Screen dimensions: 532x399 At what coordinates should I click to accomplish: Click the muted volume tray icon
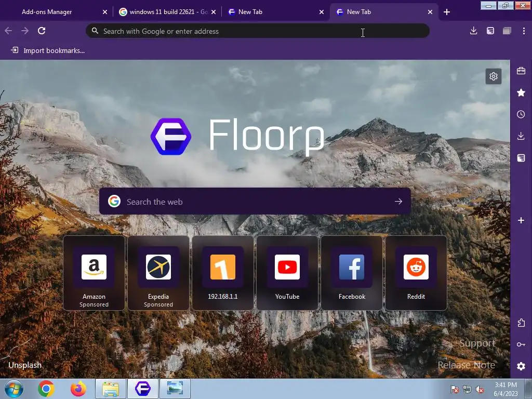(x=480, y=390)
